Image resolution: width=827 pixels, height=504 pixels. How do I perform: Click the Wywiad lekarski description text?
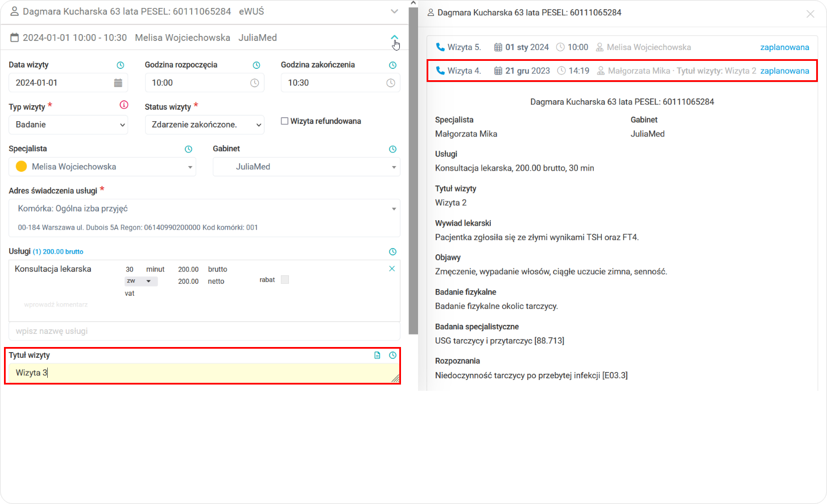[537, 237]
